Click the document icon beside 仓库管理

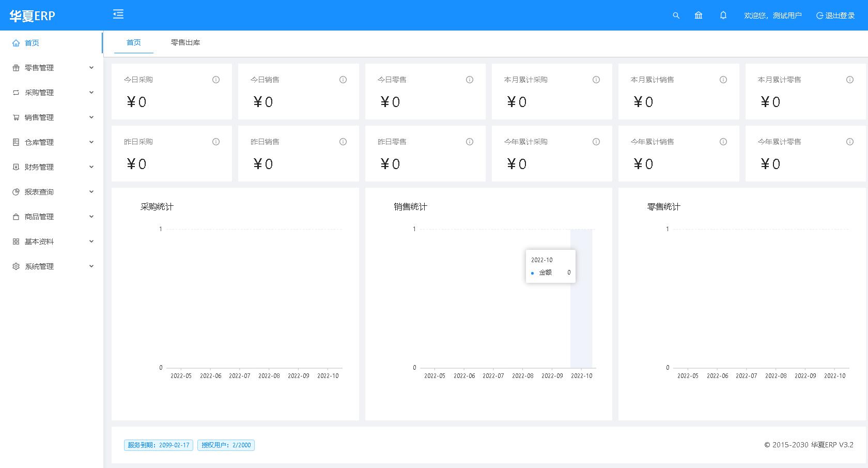[x=16, y=142]
